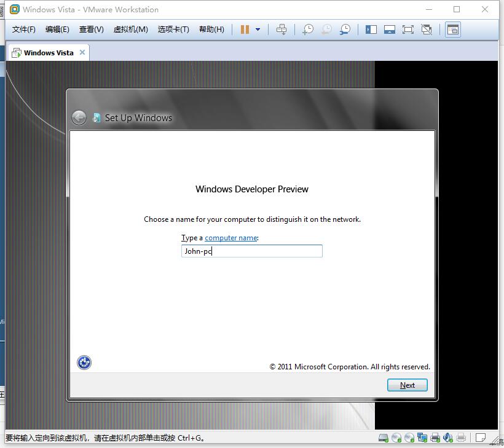This screenshot has height=448, width=504.
Task: Click the first CD/DVD drive status icon
Action: tap(396, 438)
